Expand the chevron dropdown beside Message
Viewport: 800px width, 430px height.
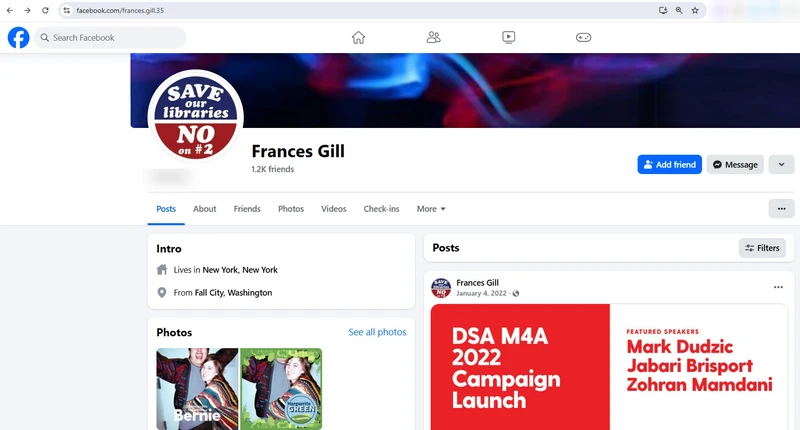[781, 165]
